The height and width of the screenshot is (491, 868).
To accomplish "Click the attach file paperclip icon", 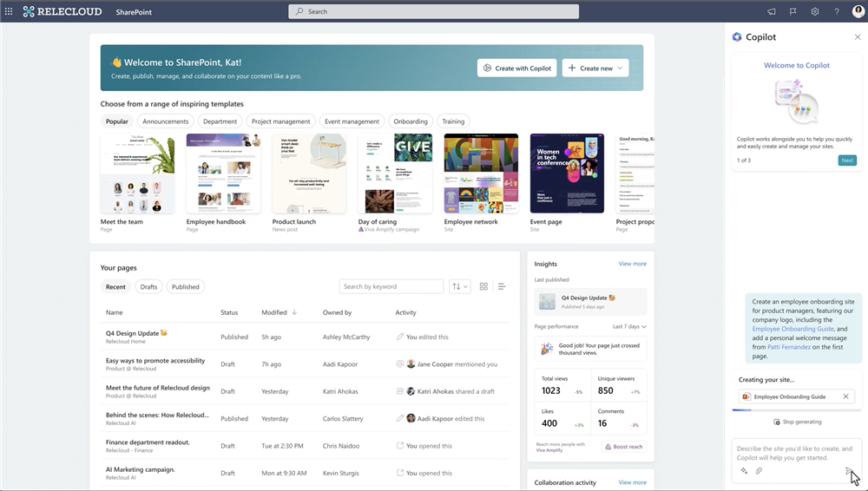I will click(759, 470).
